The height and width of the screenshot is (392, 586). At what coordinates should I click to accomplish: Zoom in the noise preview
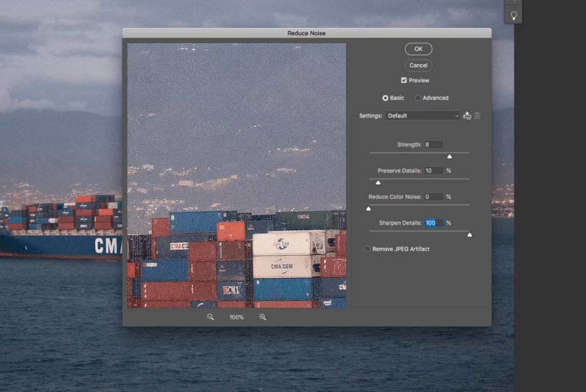point(263,317)
